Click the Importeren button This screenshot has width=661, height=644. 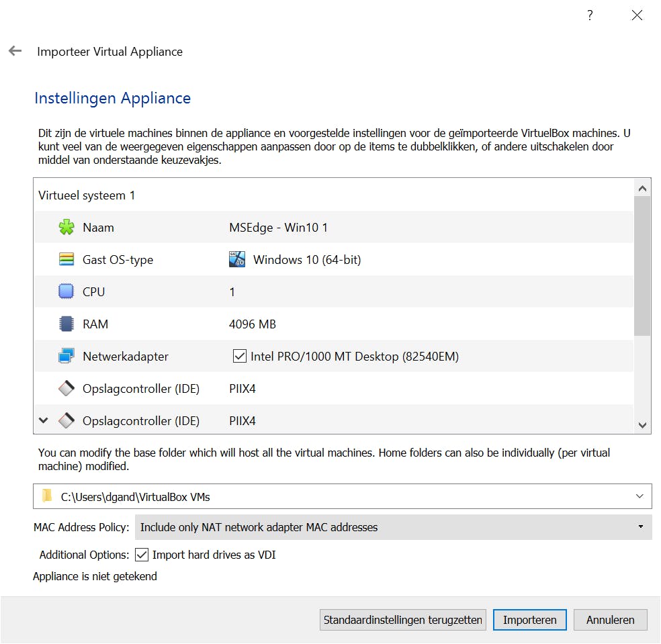tap(529, 620)
